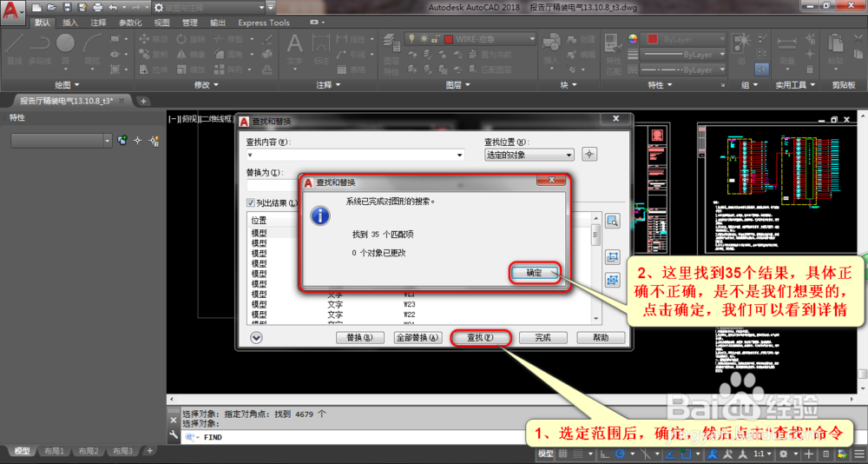The width and height of the screenshot is (868, 464).
Task: Switch to the Parametric (参数化) ribbon tab
Action: coord(131,23)
